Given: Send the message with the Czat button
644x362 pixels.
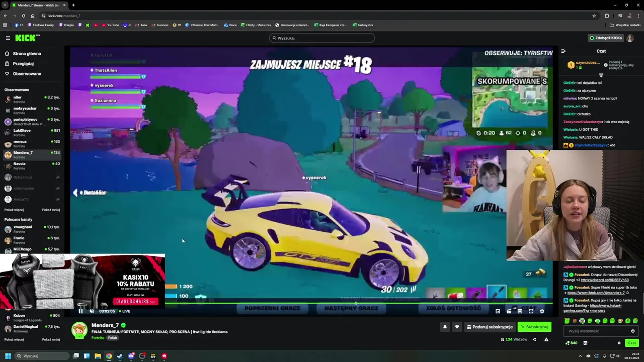Looking at the screenshot, I should click(631, 343).
